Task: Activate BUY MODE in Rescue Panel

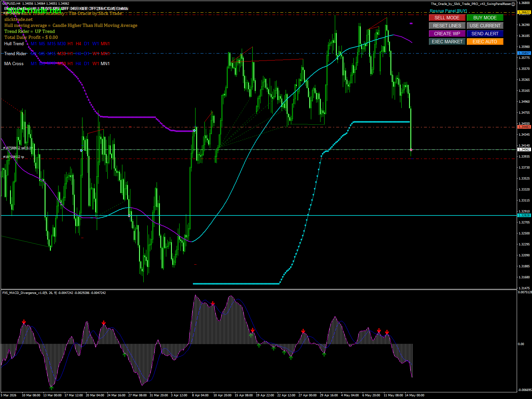Action: [485, 18]
